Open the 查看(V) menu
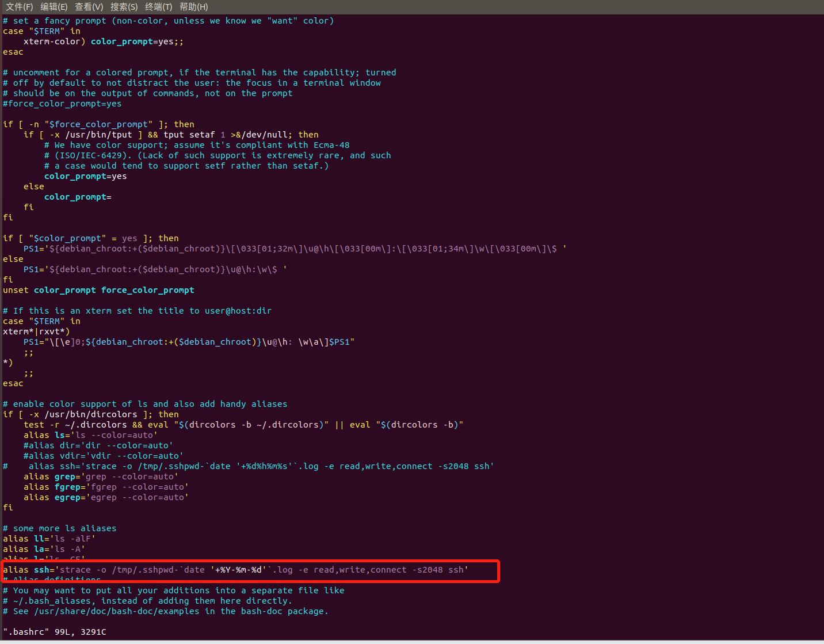 click(89, 6)
